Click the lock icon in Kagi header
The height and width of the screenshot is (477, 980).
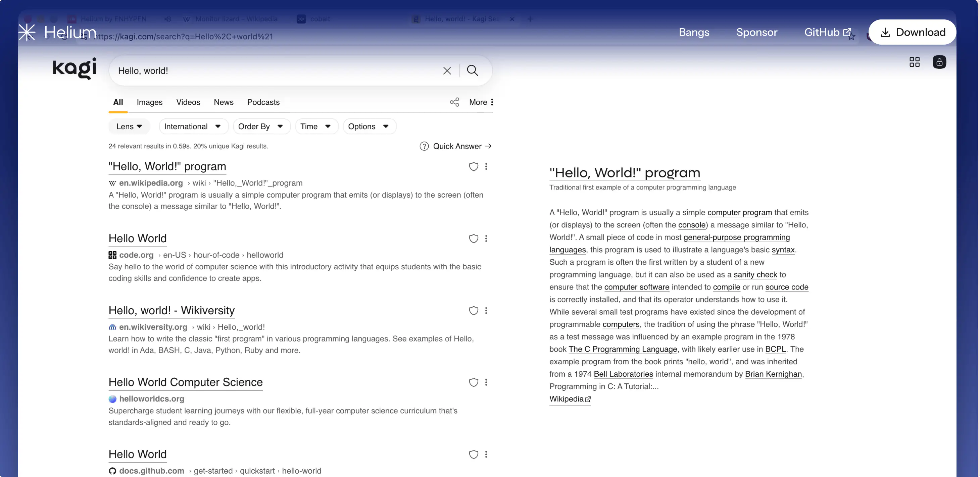click(x=939, y=62)
